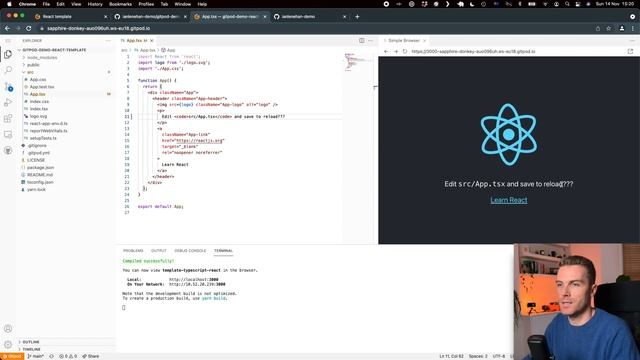Bookmark this page with the star icon
Image resolution: width=640 pixels, height=360 pixels.
(x=609, y=28)
